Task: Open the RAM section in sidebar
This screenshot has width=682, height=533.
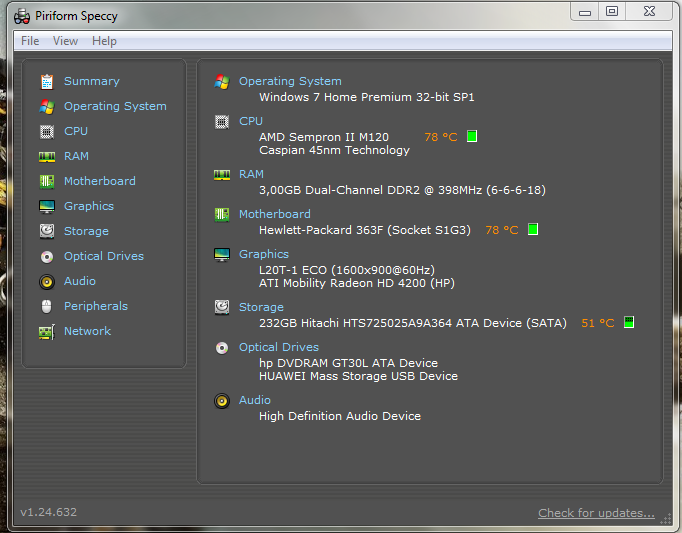Action: click(76, 156)
